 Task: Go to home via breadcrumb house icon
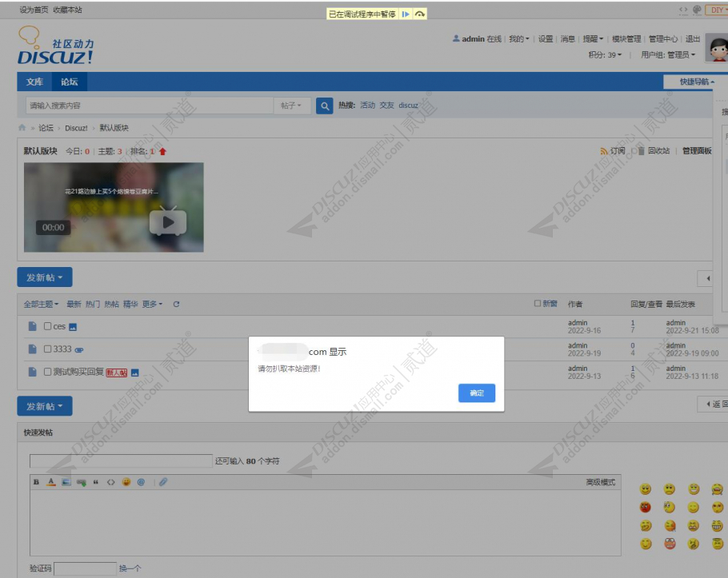(22, 128)
